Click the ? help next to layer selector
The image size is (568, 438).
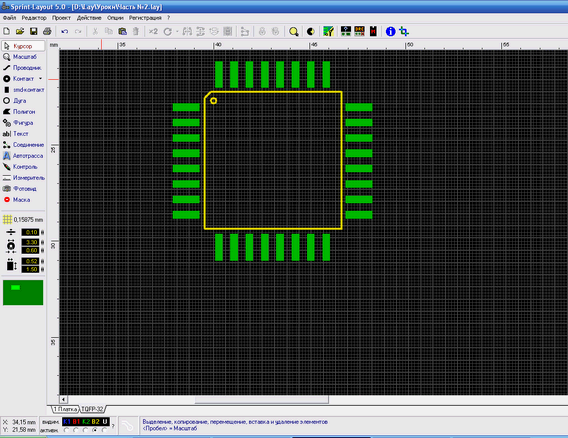[x=113, y=426]
